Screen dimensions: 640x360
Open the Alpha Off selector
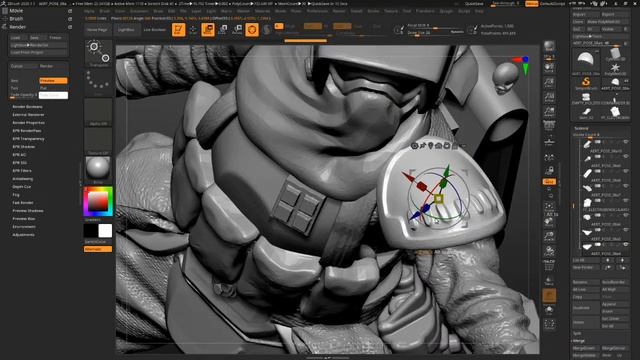click(x=98, y=112)
